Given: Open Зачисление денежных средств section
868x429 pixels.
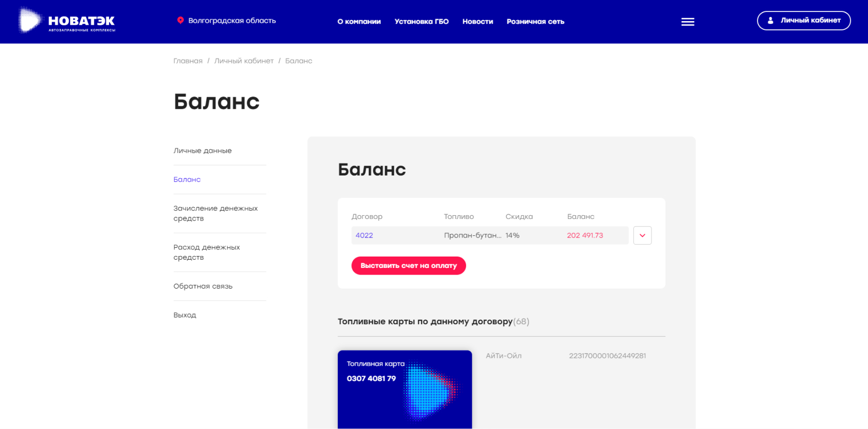Looking at the screenshot, I should (215, 213).
